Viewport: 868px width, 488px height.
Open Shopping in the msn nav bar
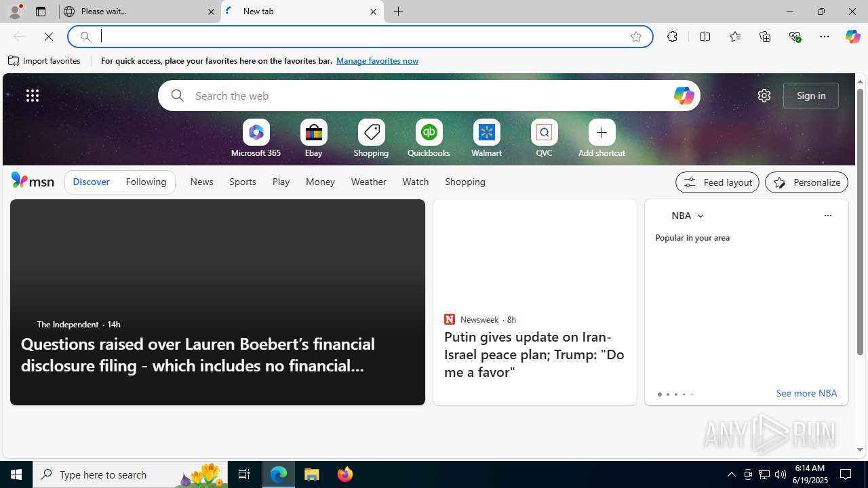(465, 182)
